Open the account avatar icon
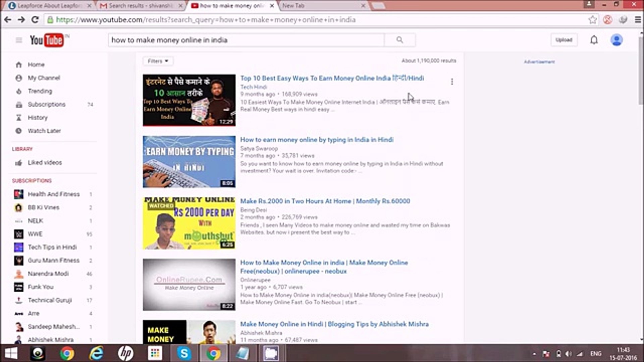Viewport: 644px width, 362px height. [616, 40]
